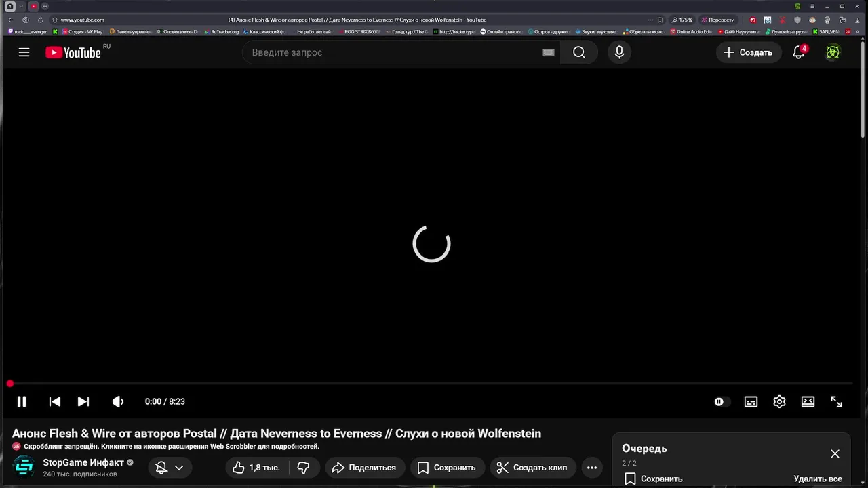Start voice search with the microphone
This screenshot has width=868, height=488.
619,52
